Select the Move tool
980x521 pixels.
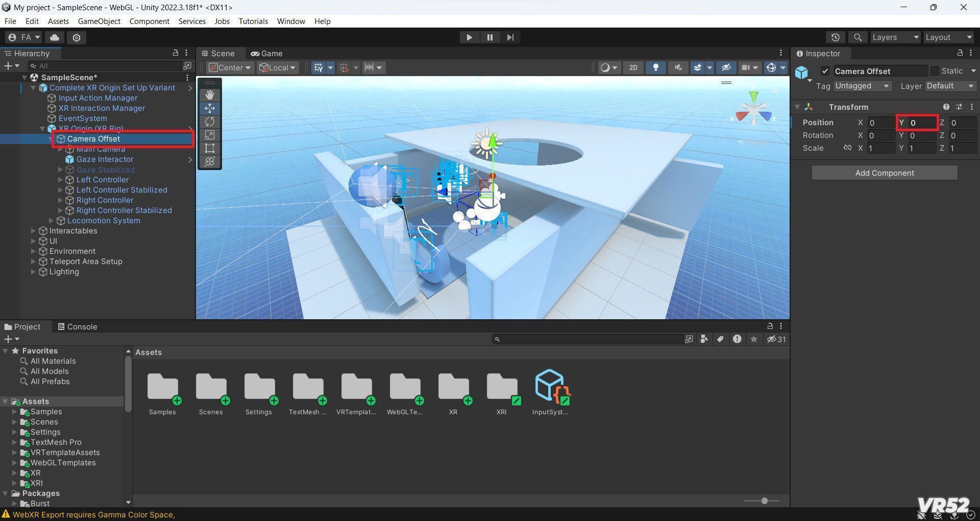(209, 108)
